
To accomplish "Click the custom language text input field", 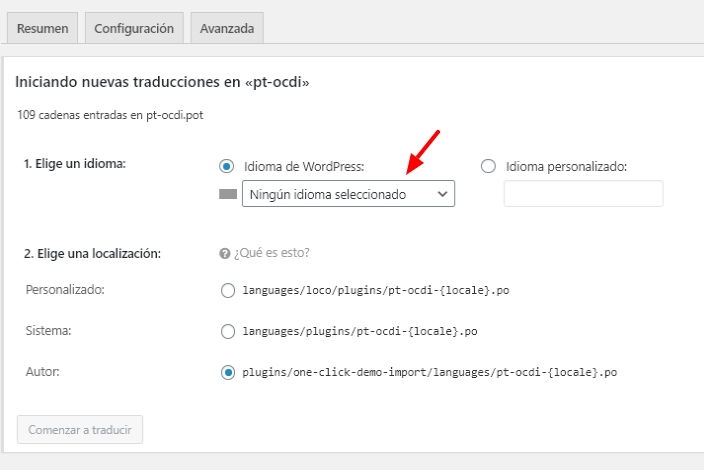I will tap(583, 193).
